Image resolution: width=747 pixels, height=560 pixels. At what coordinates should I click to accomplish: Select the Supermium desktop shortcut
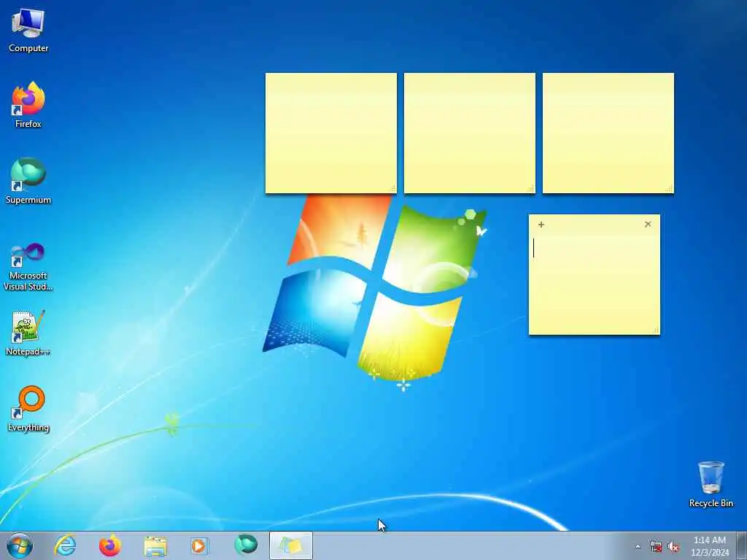click(x=28, y=181)
